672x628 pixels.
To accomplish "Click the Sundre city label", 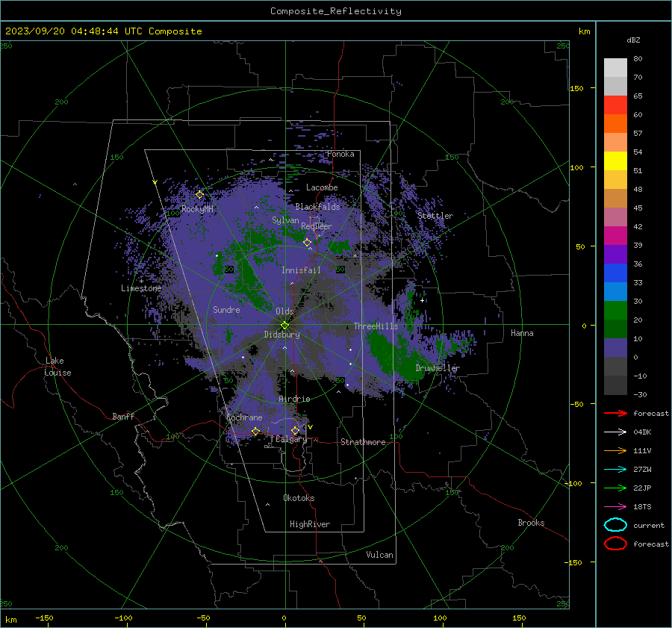I will pyautogui.click(x=226, y=309).
